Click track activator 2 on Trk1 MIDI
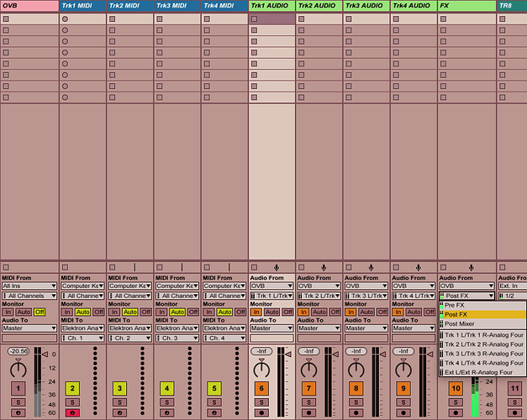Image resolution: width=527 pixels, height=420 pixels. coord(72,388)
